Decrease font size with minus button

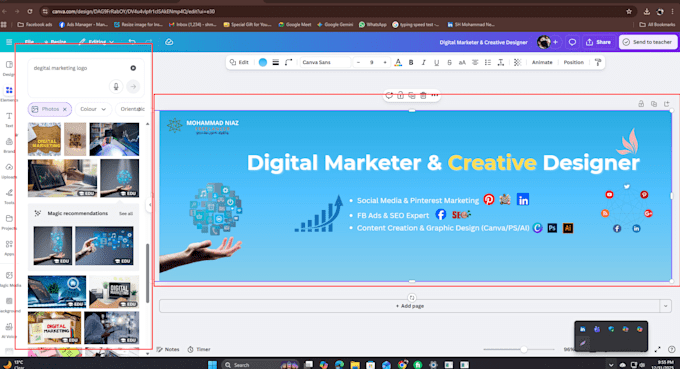tap(358, 62)
